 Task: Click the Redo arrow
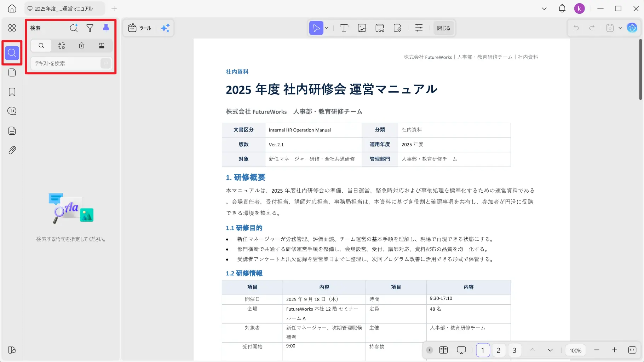[592, 28]
